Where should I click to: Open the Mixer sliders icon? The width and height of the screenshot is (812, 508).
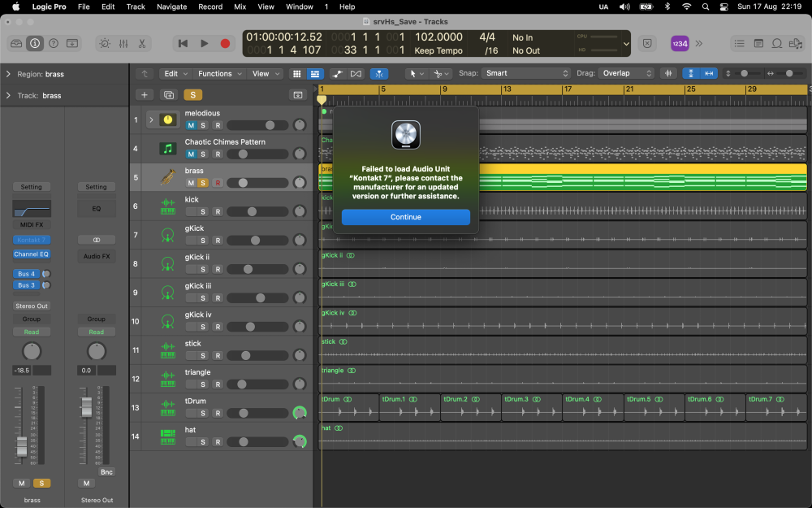point(123,44)
